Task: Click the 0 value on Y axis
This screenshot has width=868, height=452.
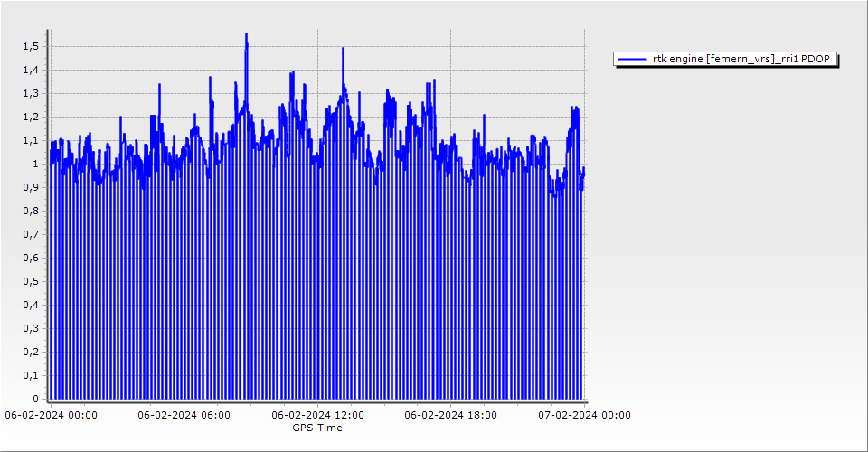Action: click(35, 399)
